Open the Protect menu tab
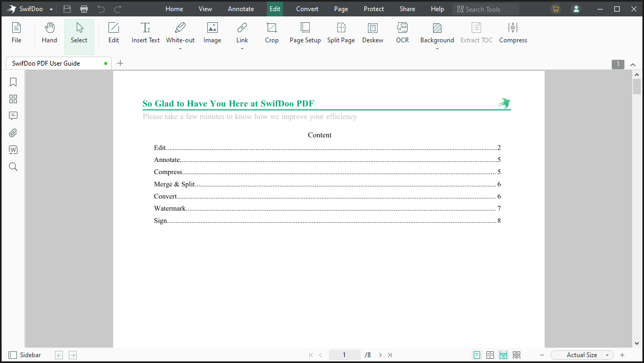 tap(374, 9)
